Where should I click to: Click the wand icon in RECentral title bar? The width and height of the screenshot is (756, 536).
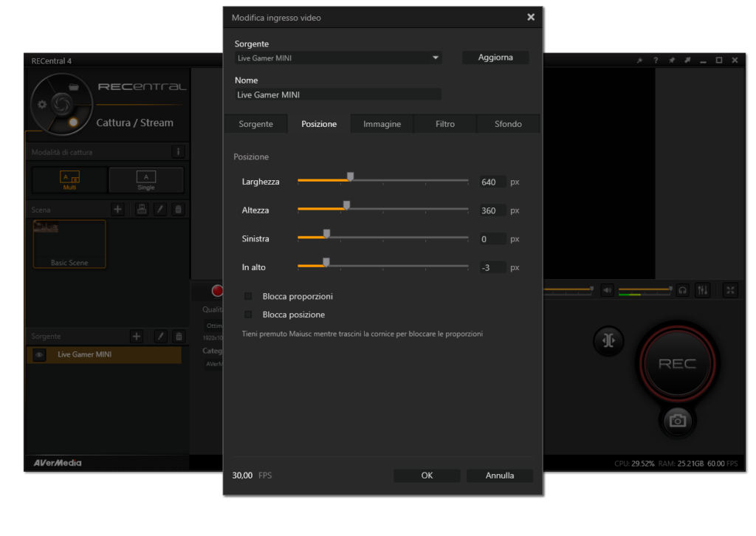tap(639, 61)
